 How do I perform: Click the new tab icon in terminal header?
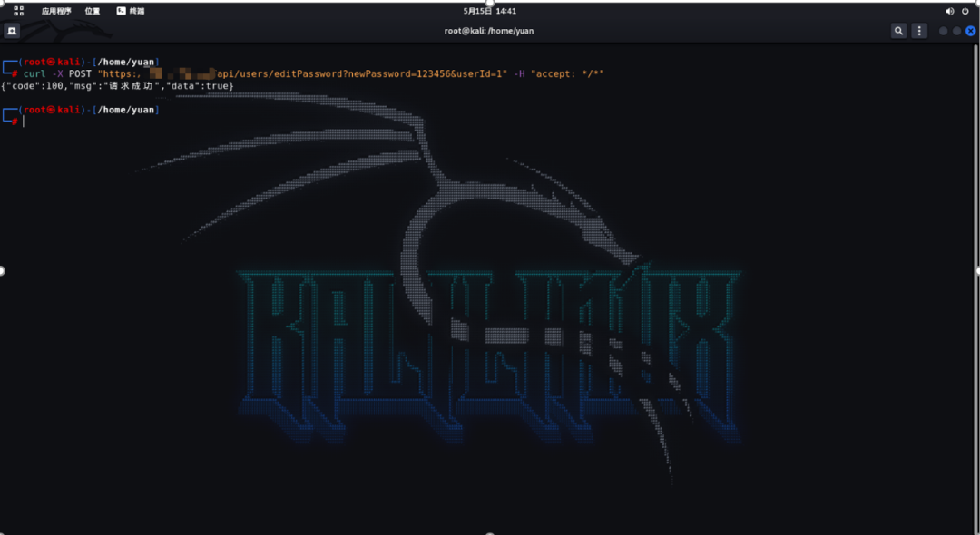click(x=11, y=31)
